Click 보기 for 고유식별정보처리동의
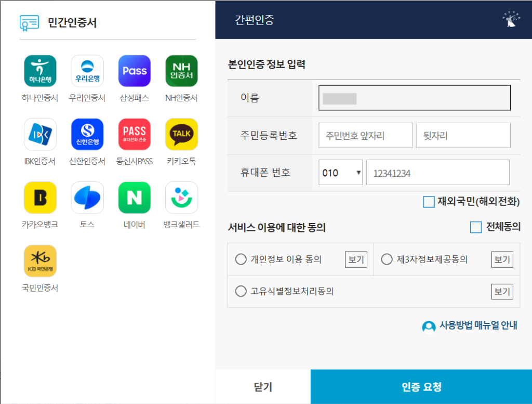 click(502, 292)
